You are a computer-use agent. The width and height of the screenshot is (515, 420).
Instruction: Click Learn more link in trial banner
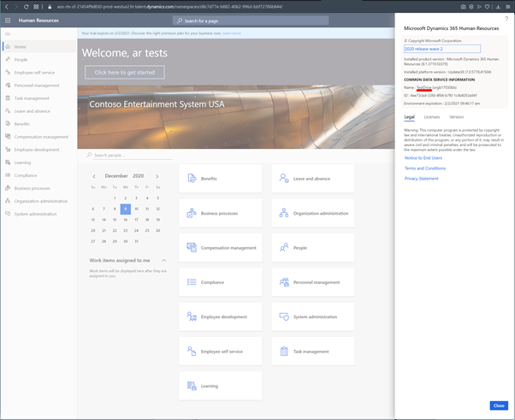(x=232, y=33)
